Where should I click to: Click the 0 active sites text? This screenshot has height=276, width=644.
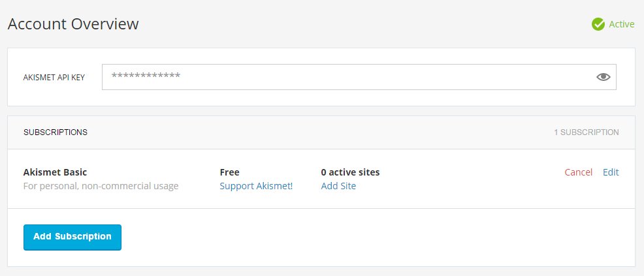350,172
